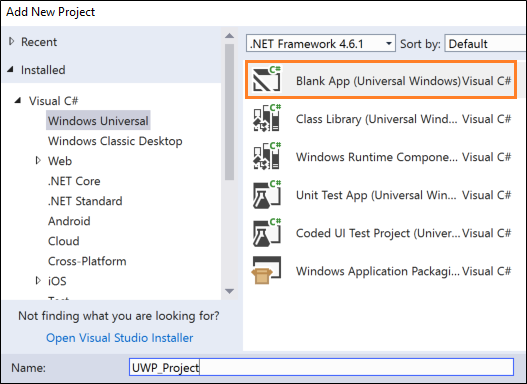Screen dimensions: 527x384
Task: Select the Cloud category
Action: click(64, 241)
